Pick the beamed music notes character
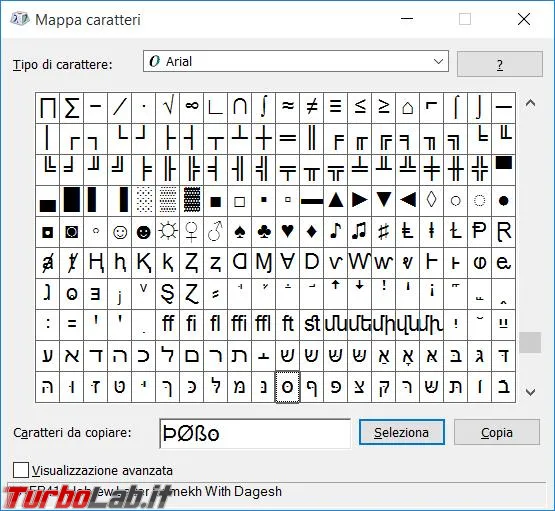The image size is (555, 511). click(360, 232)
